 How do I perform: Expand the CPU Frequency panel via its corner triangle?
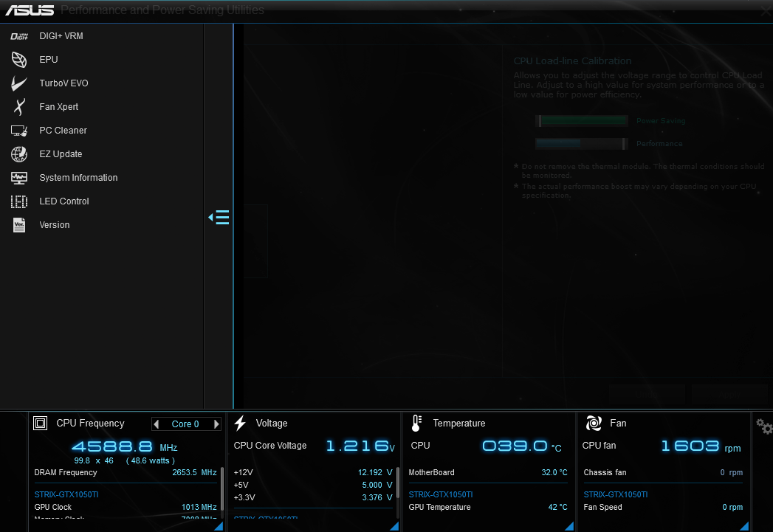pyautogui.click(x=219, y=526)
